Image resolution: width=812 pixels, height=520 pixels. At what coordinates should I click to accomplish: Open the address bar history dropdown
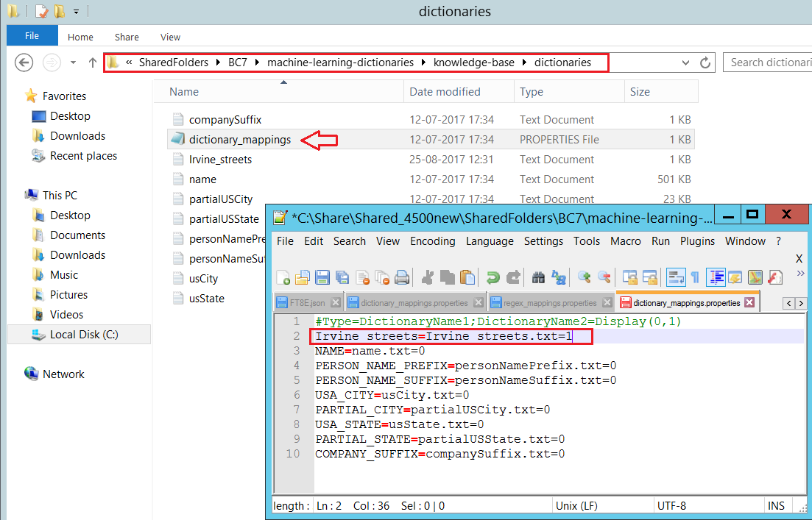(685, 63)
